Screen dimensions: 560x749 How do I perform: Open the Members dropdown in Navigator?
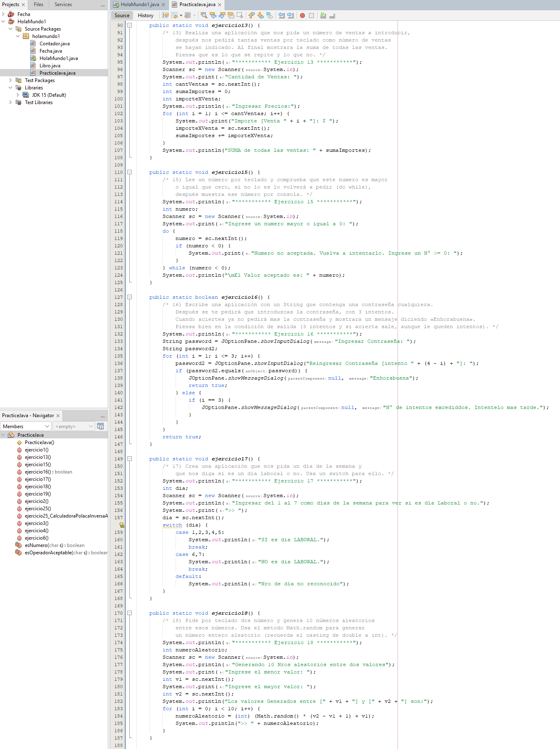click(26, 427)
